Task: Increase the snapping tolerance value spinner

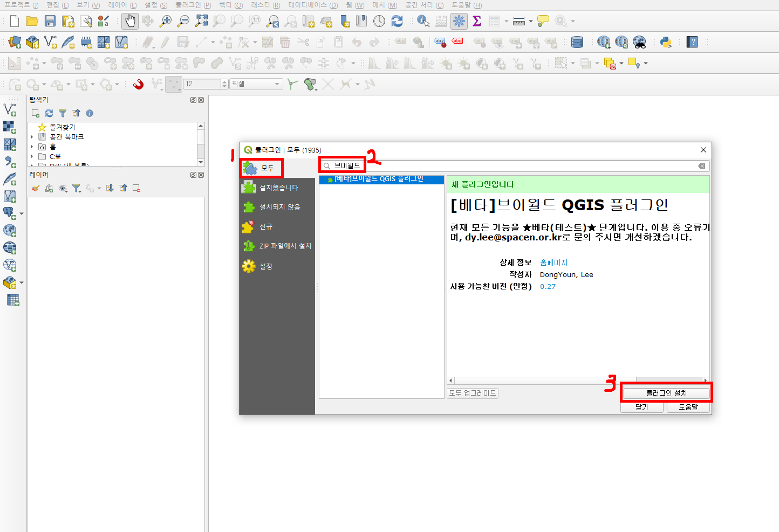Action: click(224, 82)
